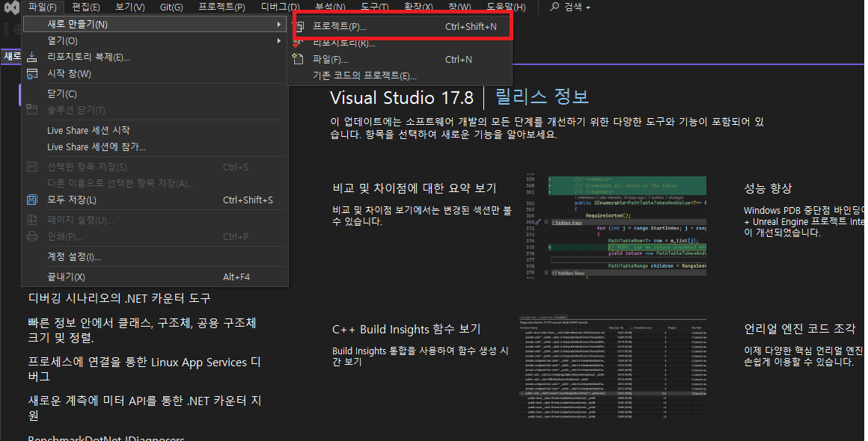Click the new file icon in submenu
The image size is (868, 441).
pos(299,58)
